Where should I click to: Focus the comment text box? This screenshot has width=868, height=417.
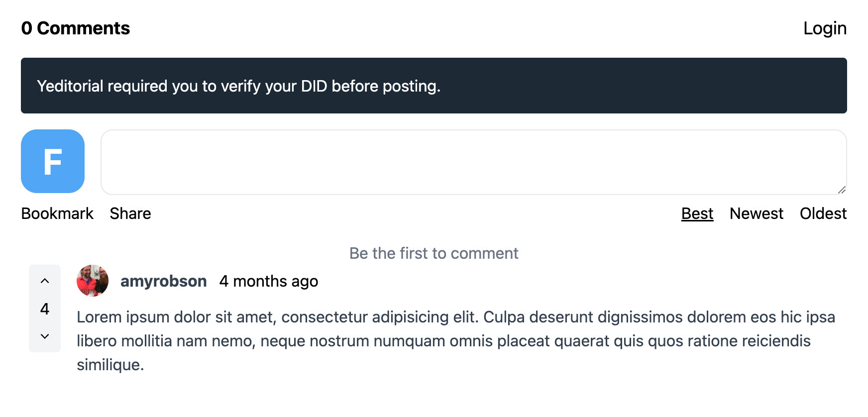point(473,162)
